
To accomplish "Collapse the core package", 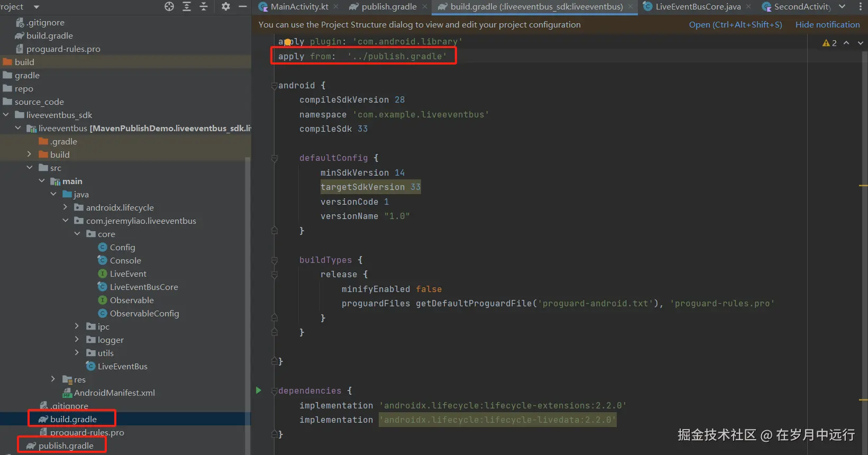I will pyautogui.click(x=77, y=234).
